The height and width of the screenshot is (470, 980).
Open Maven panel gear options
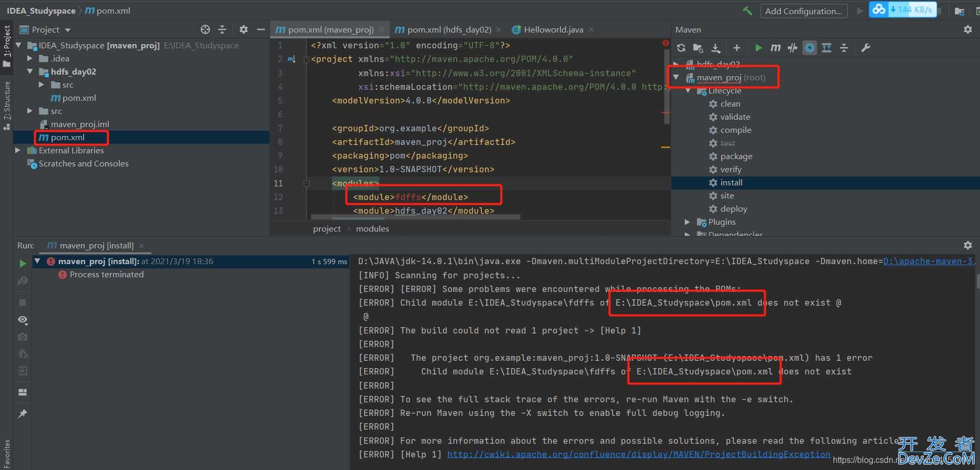[967, 29]
